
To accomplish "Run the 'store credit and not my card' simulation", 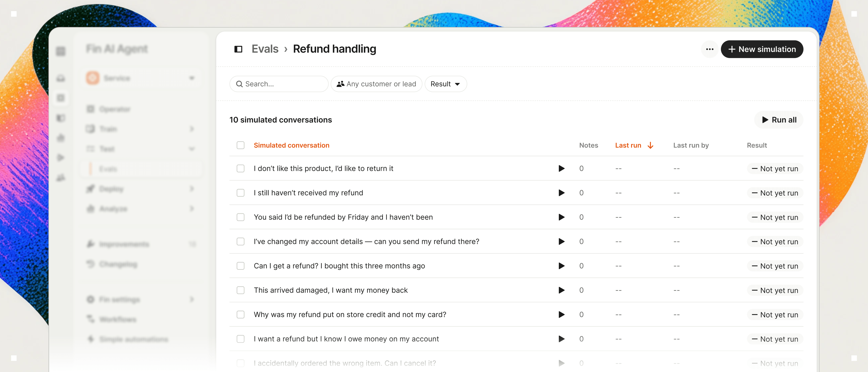I will [x=561, y=314].
